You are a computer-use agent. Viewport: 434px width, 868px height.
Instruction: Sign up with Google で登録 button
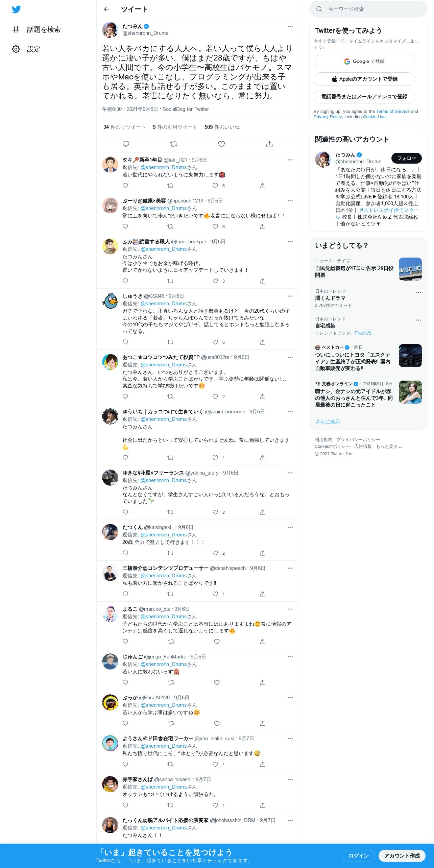coord(364,62)
